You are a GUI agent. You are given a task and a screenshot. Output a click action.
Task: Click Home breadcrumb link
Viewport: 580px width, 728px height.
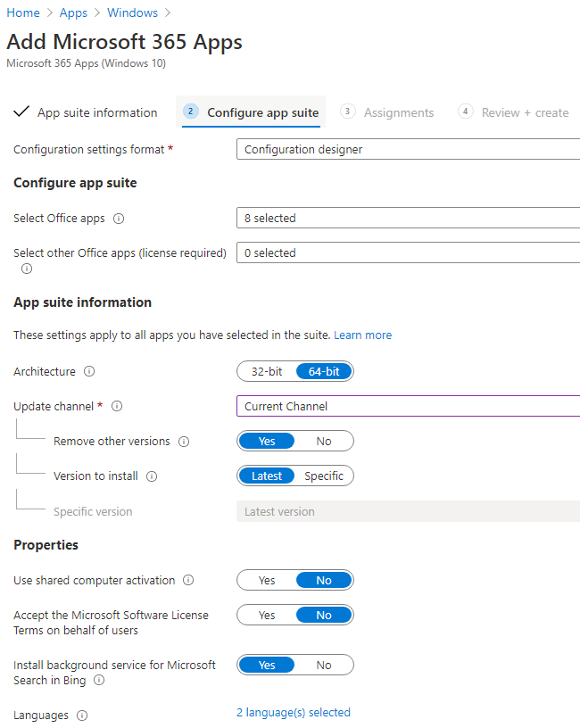point(23,13)
